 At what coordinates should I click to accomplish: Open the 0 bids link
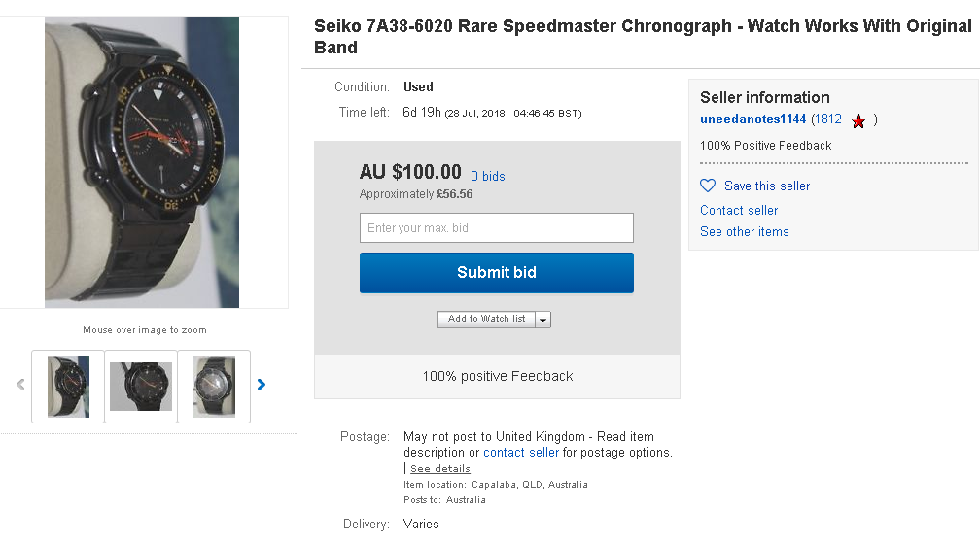[488, 176]
